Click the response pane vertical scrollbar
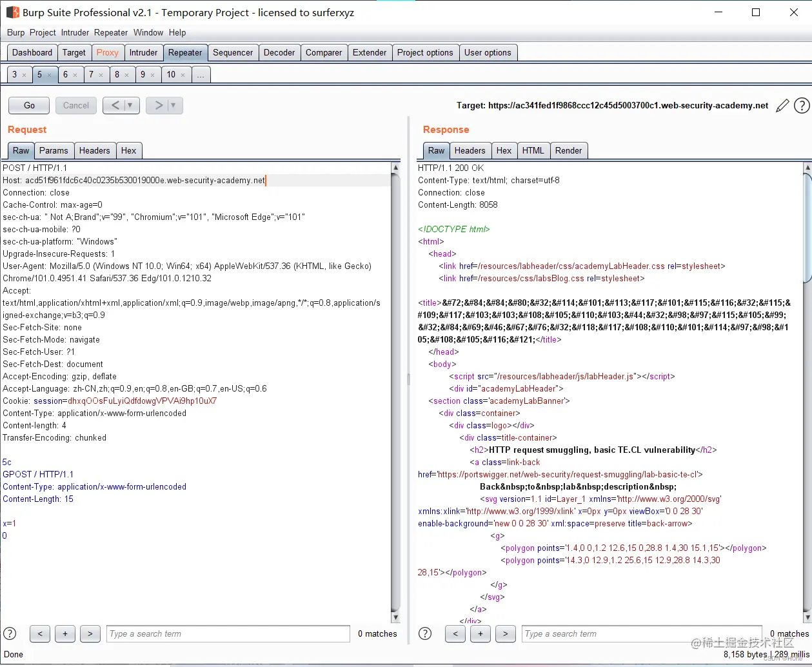Image resolution: width=812 pixels, height=667 pixels. (807, 392)
